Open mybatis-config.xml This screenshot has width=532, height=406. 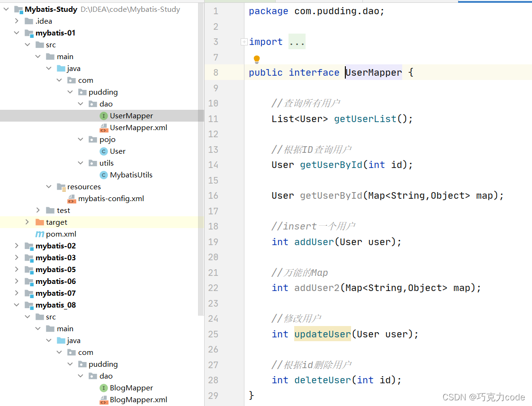click(111, 199)
